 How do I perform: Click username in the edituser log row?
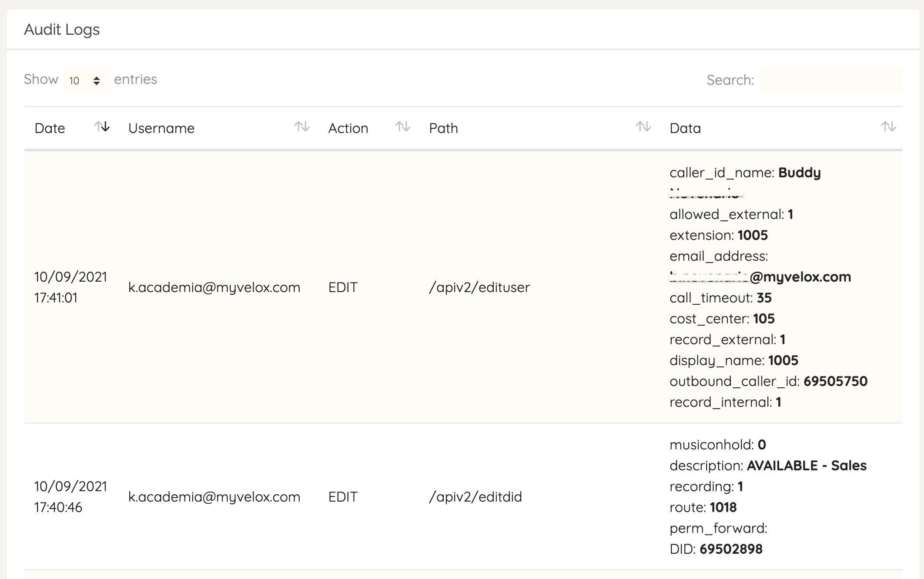[214, 287]
